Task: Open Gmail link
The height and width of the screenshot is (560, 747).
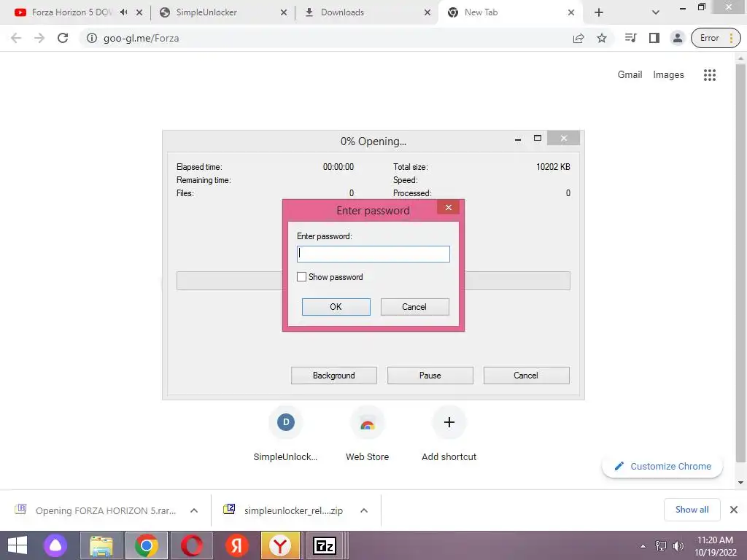Action: 630,75
